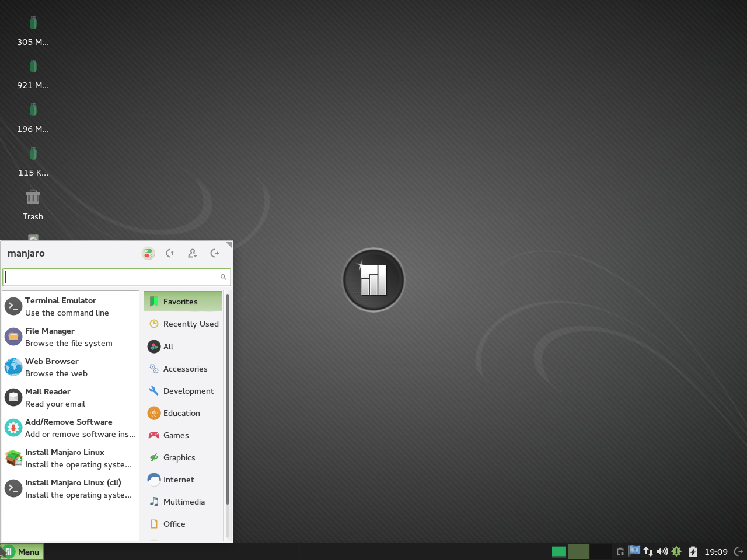Image resolution: width=747 pixels, height=560 pixels.
Task: Launch Web Browser from favorites
Action: click(x=71, y=367)
